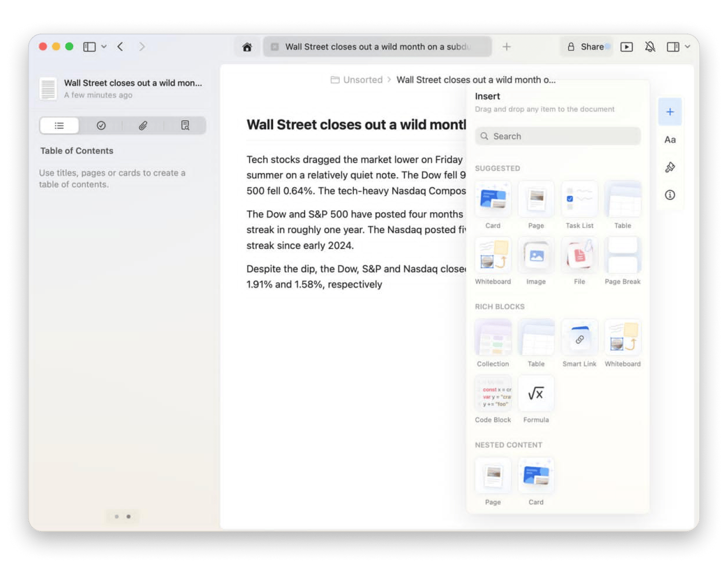
Task: Select the Wall Street document tab
Action: click(x=377, y=47)
